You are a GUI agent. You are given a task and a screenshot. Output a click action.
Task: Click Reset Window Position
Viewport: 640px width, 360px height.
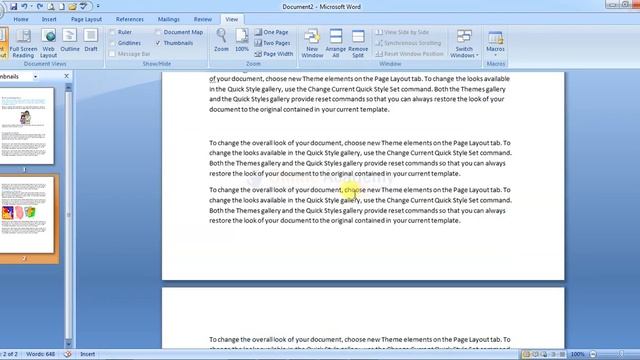tap(409, 54)
